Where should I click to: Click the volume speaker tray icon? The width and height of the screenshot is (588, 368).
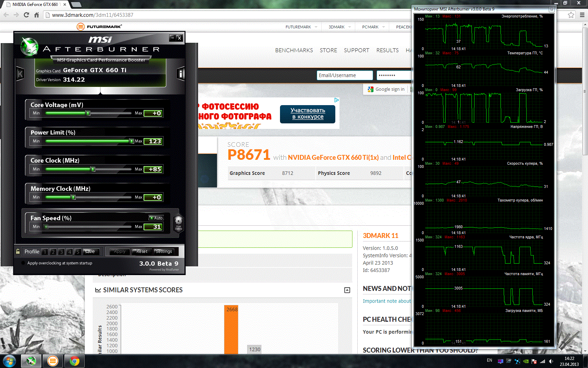coord(551,361)
